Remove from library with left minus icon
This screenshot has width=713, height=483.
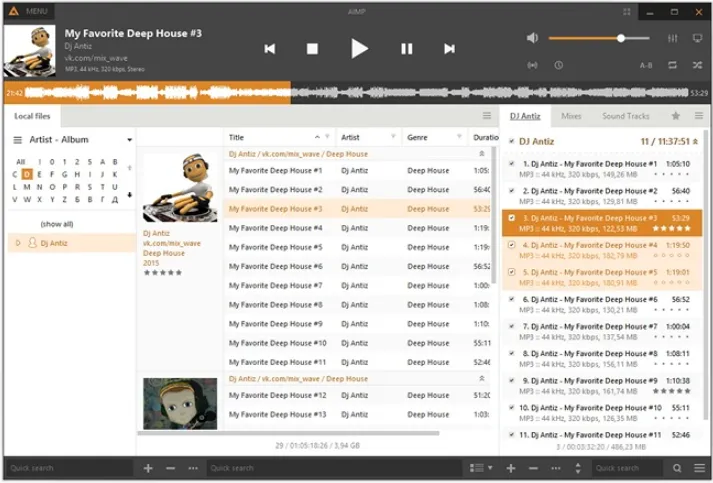pos(171,468)
